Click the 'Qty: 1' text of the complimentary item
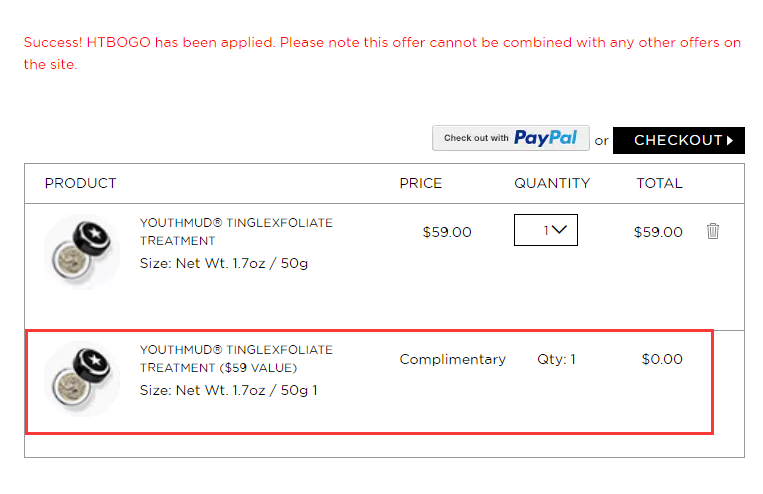Viewport: 763px width, 494px height. point(556,359)
